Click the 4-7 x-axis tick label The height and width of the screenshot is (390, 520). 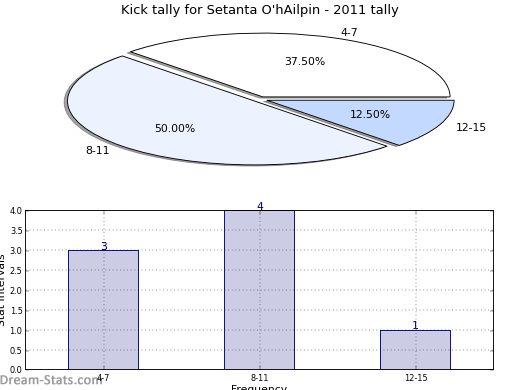coord(103,378)
